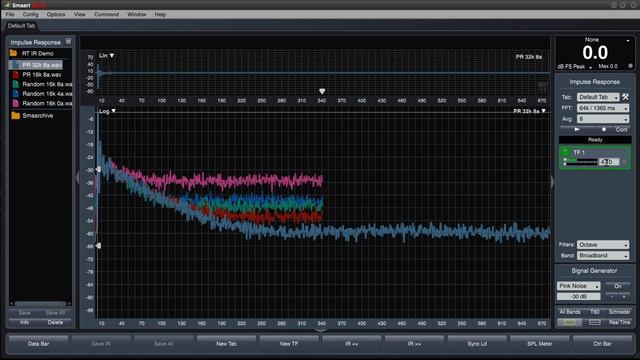
Task: Toggle the T60 display
Action: (x=595, y=312)
